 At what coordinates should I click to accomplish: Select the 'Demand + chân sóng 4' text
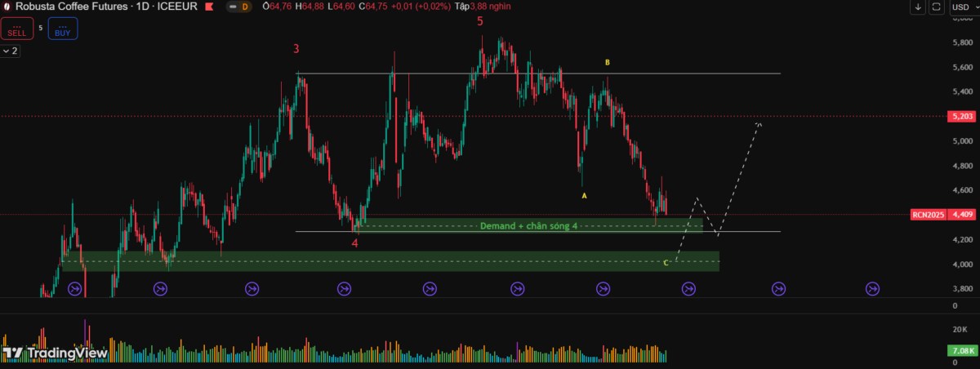(x=529, y=225)
